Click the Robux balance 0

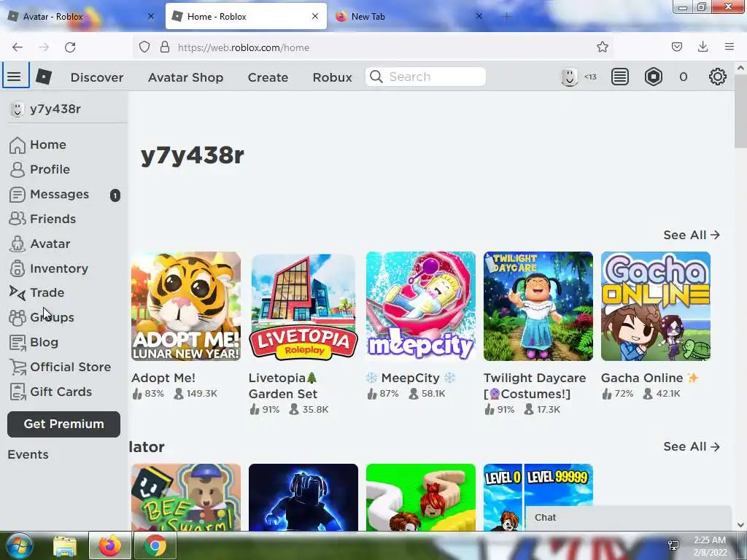tap(683, 77)
